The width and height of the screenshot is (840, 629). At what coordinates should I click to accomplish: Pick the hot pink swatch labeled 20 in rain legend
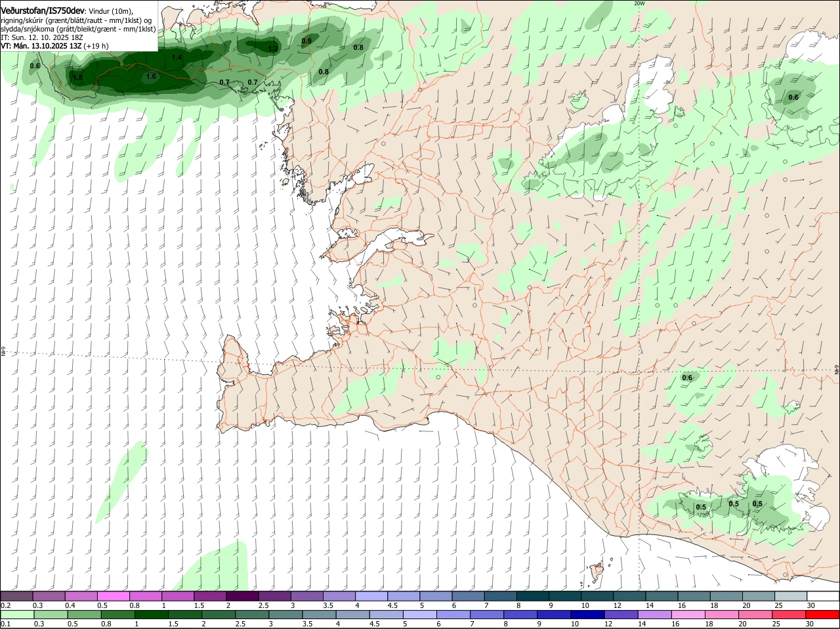[755, 615]
